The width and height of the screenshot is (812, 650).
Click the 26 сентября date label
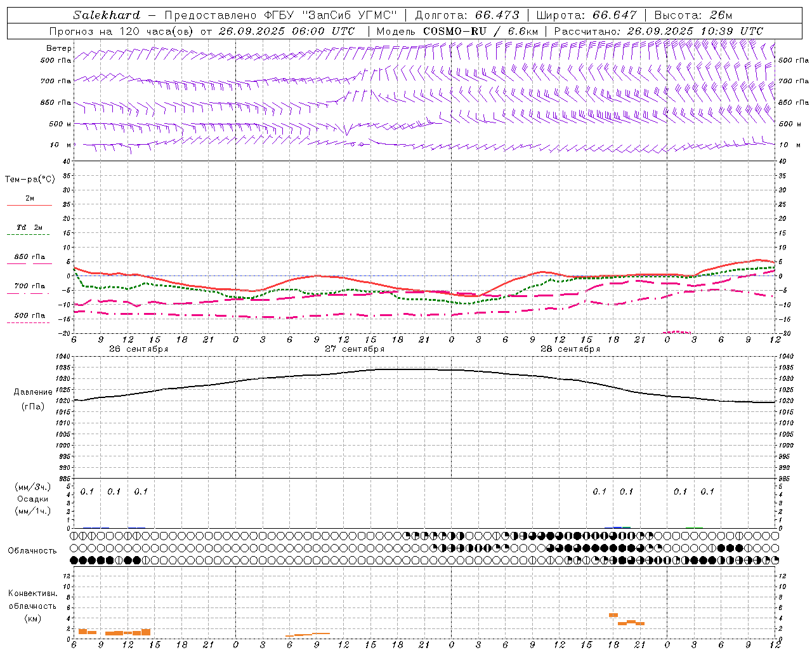(x=138, y=349)
